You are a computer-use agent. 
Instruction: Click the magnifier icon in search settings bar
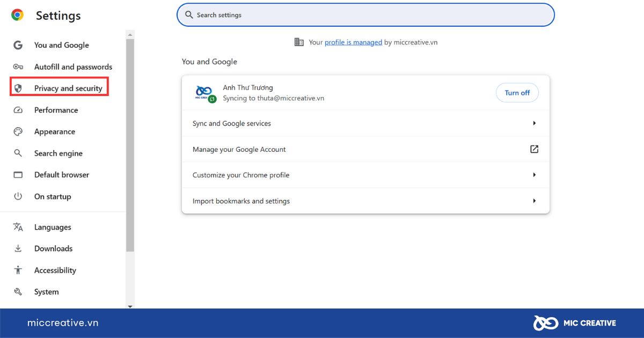[x=189, y=15]
